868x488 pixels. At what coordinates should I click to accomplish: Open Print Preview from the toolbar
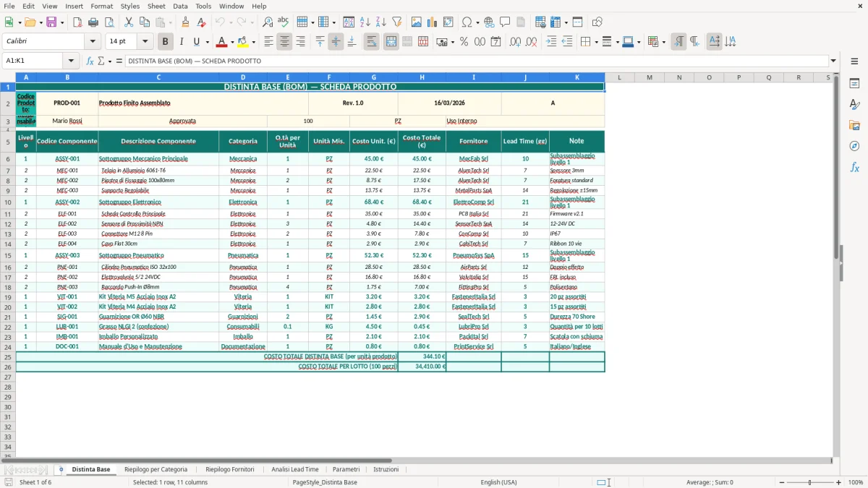109,22
